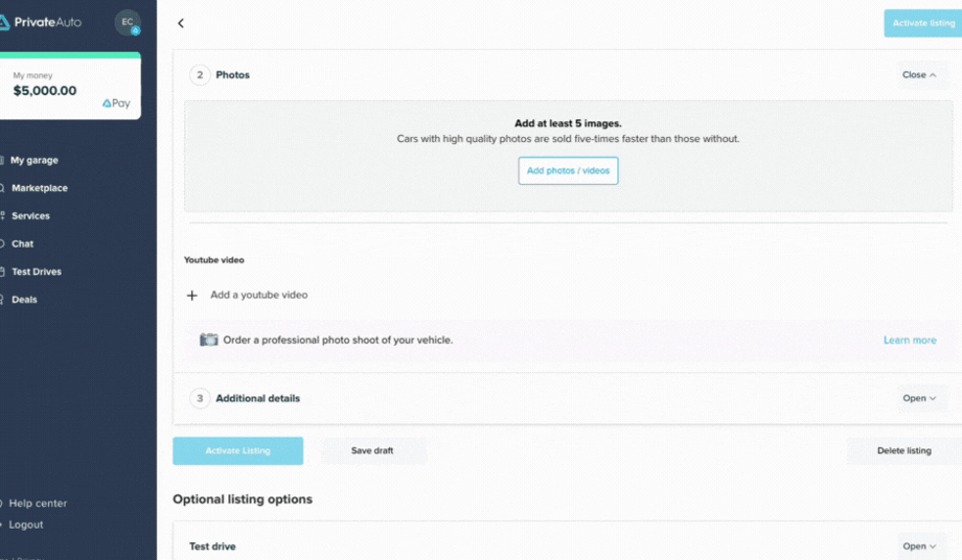
Task: Open the Help center
Action: click(38, 503)
